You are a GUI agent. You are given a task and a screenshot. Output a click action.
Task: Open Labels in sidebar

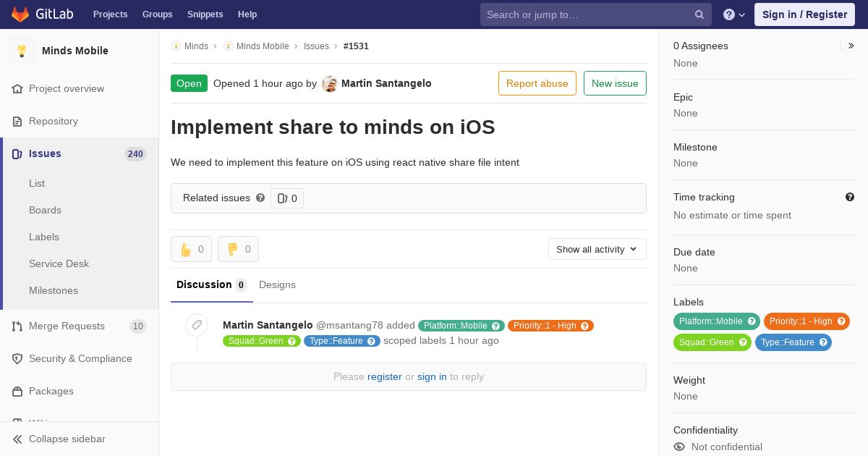pos(44,237)
